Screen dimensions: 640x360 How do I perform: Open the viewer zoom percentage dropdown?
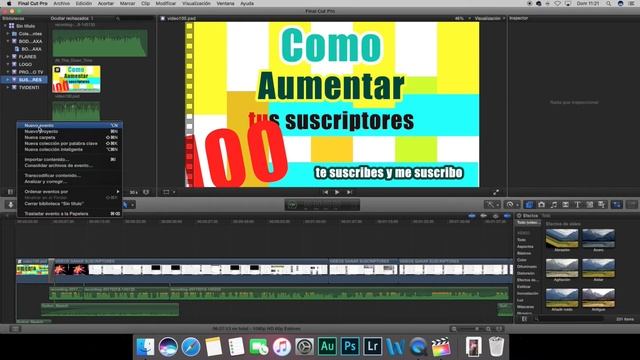point(462,18)
